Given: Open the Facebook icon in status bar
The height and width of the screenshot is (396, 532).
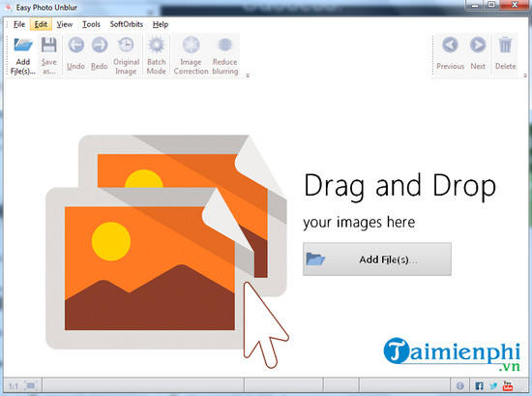Looking at the screenshot, I should click(x=479, y=385).
